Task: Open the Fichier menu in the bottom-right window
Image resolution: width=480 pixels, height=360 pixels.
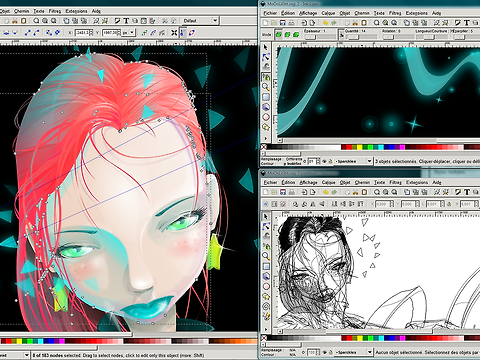Action: 270,182
